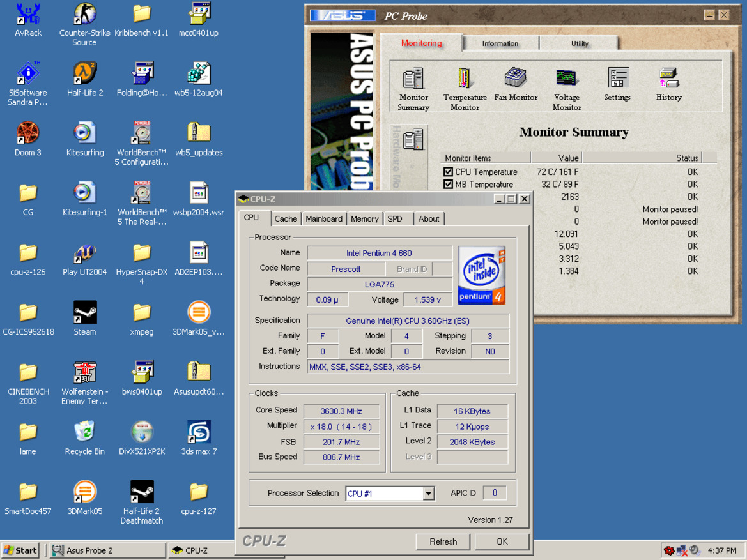Switch to the Mainboard tab in CPU-Z

[x=324, y=218]
